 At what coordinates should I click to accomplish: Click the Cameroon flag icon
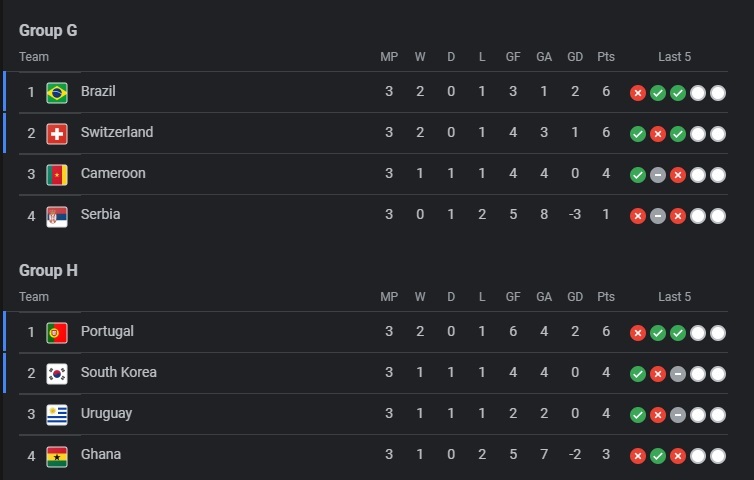[57, 175]
